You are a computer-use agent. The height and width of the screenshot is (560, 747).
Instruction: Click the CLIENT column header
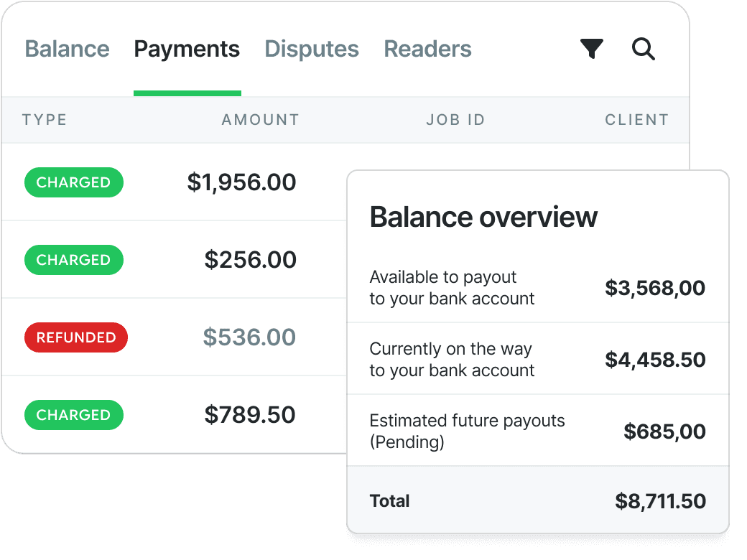point(637,119)
